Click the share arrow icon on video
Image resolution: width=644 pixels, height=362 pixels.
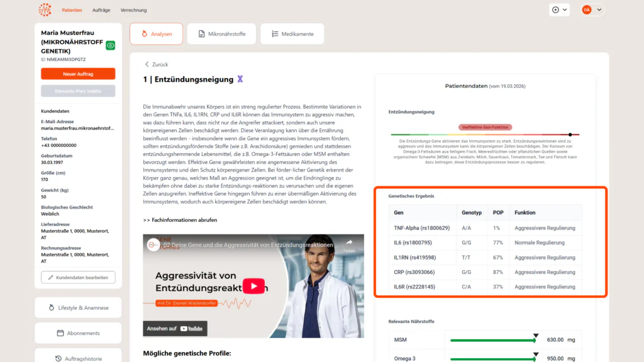coord(349,243)
